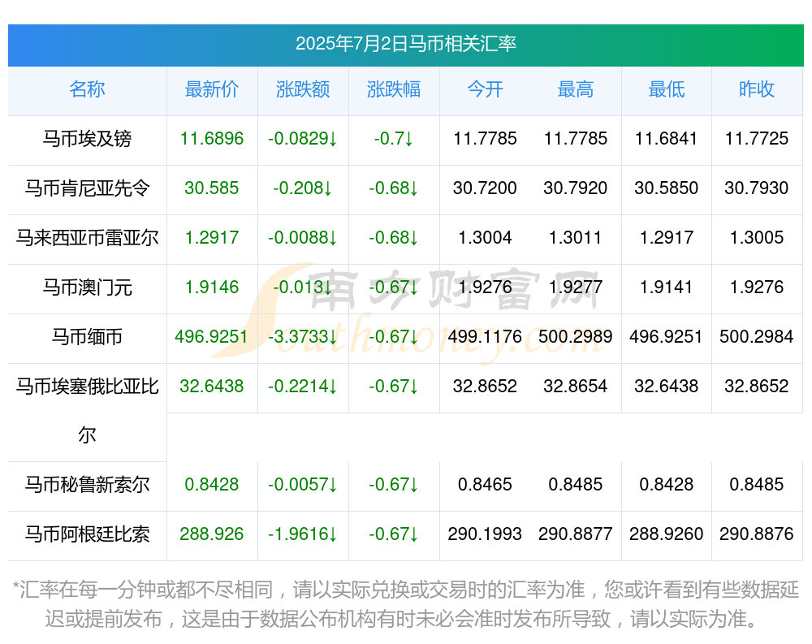Image resolution: width=812 pixels, height=644 pixels.
Task: Click change amount -0.208↓
Action: [303, 188]
